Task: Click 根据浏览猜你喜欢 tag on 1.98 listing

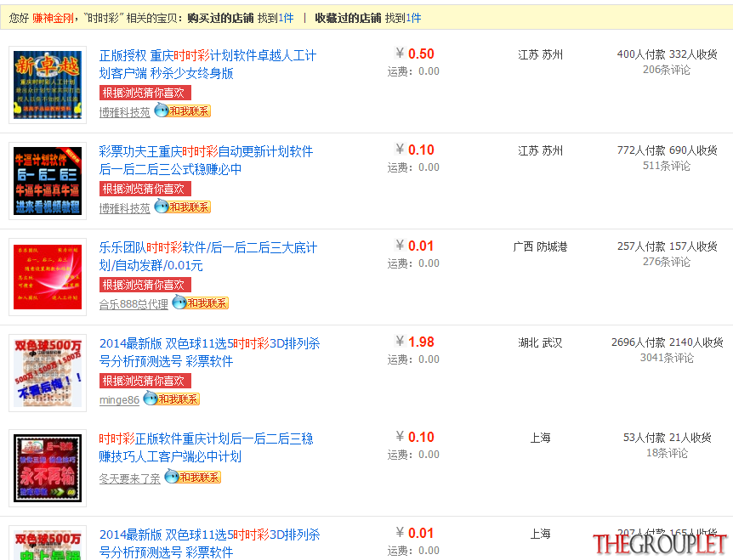Action: [145, 381]
